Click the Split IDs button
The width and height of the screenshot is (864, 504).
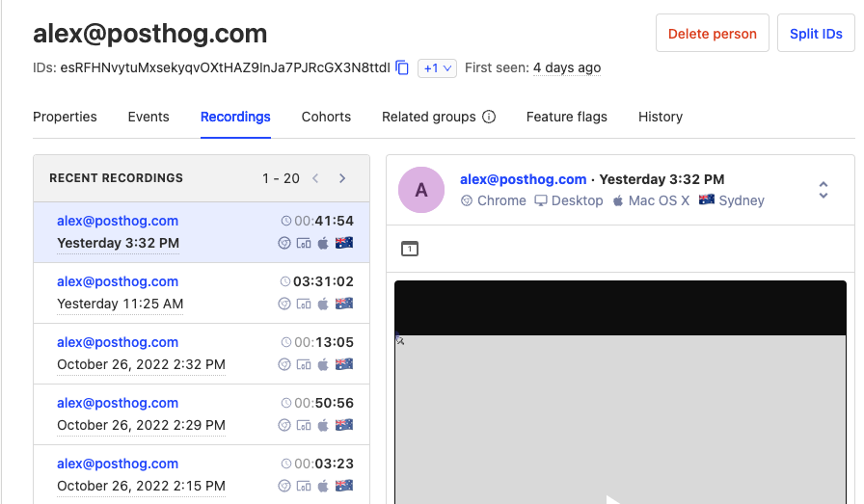point(816,33)
